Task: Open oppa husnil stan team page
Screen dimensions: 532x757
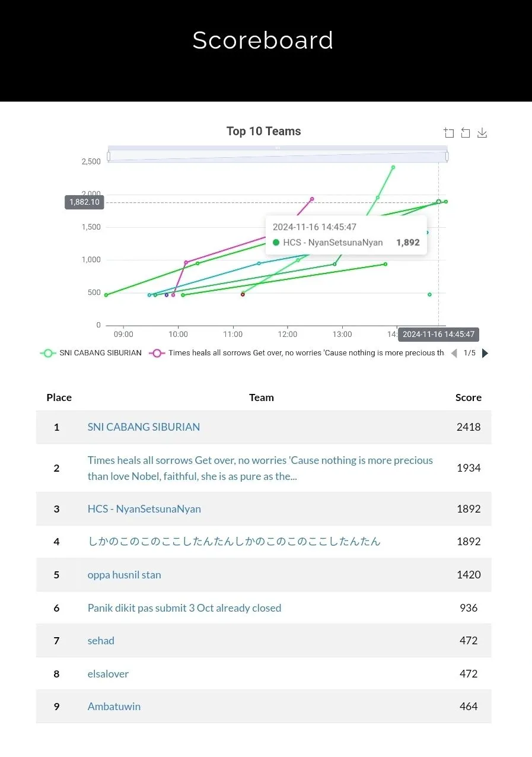Action: 124,575
